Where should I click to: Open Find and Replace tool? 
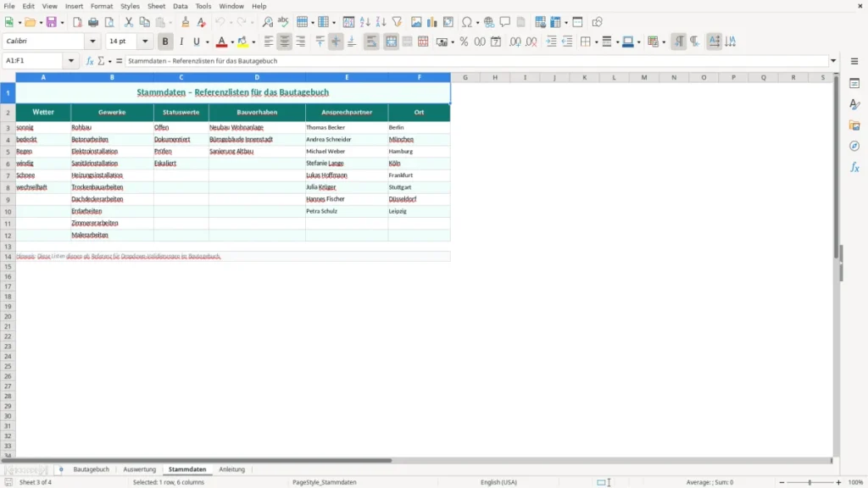click(x=267, y=22)
